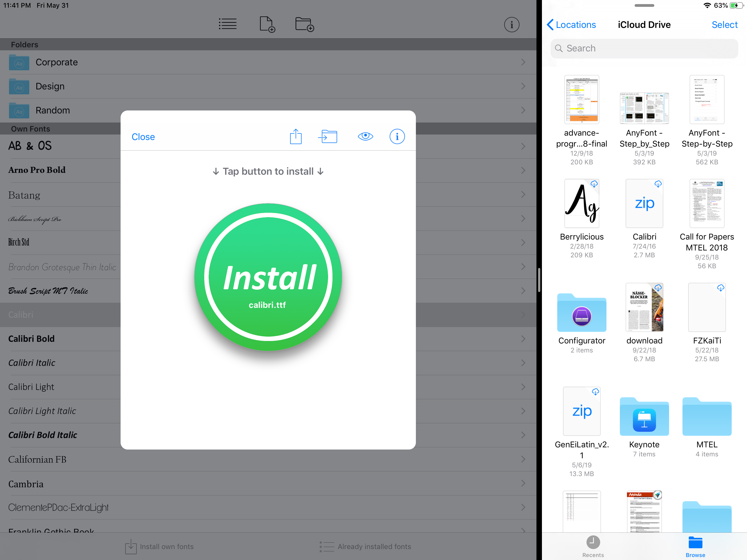Close the font install dialog
Image resolution: width=747 pixels, height=560 pixels.
(143, 137)
